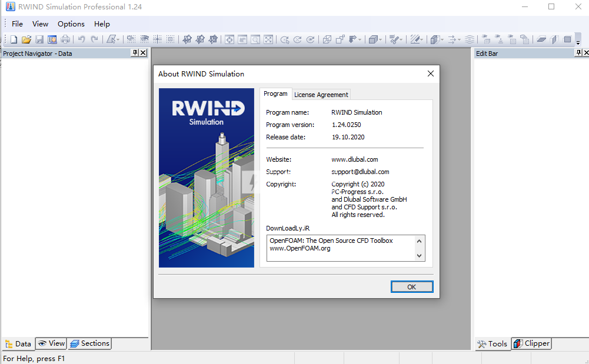
Task: Click the scissors cut-lines icon
Action: point(394,39)
